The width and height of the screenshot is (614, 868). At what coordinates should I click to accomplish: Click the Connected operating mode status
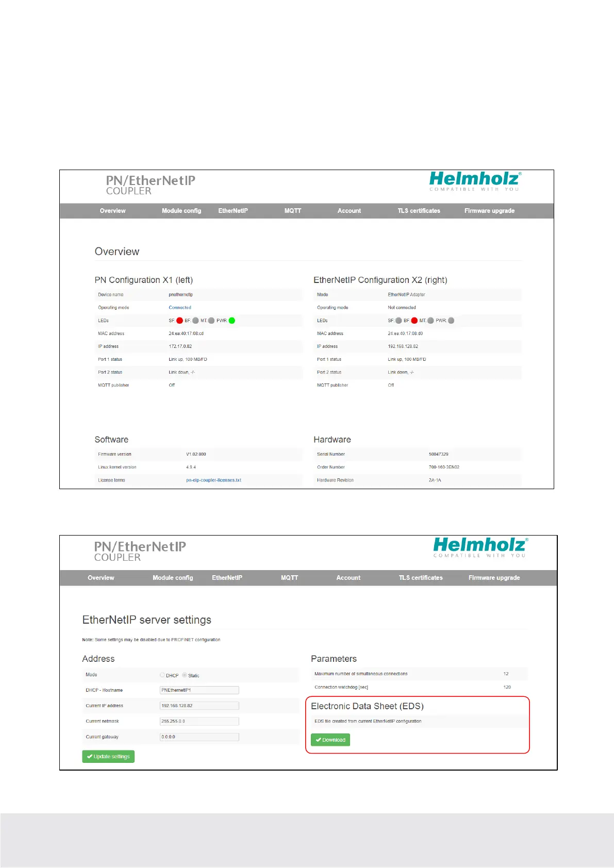point(180,308)
